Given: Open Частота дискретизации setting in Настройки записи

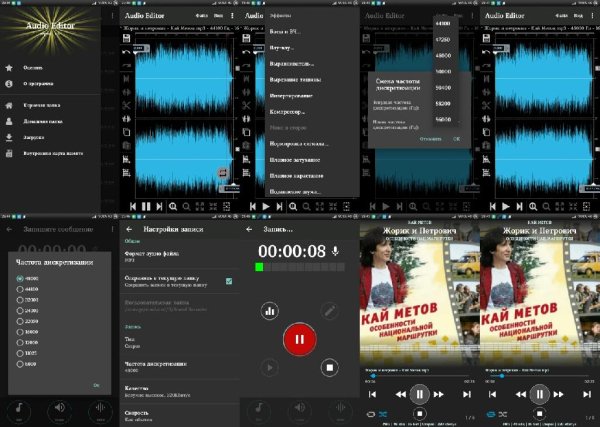Looking at the screenshot, I should [180, 367].
